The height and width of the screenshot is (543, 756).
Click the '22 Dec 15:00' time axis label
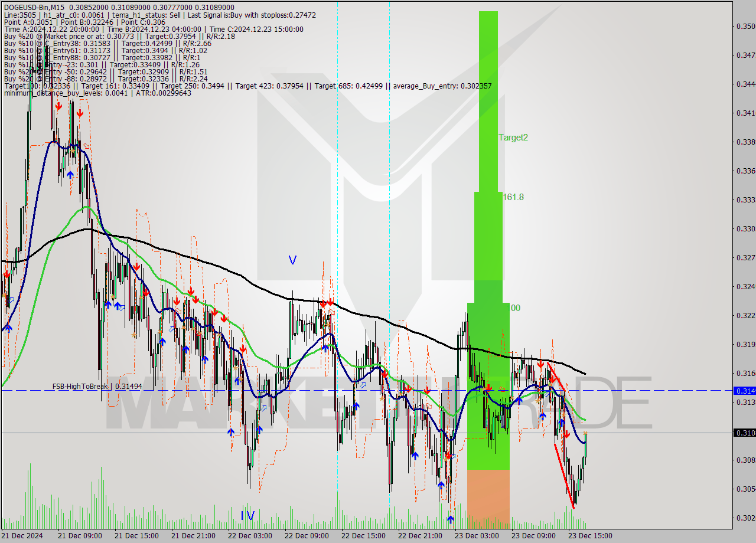[363, 536]
